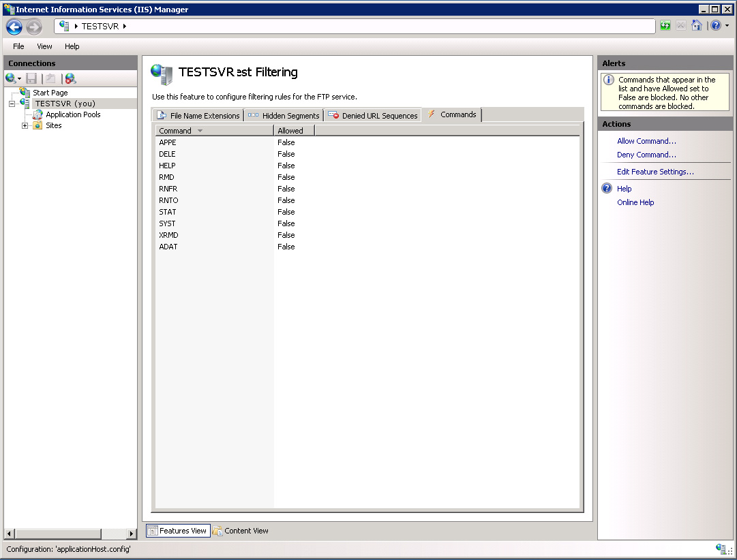Click the delete connection icon in Connections

(x=70, y=78)
